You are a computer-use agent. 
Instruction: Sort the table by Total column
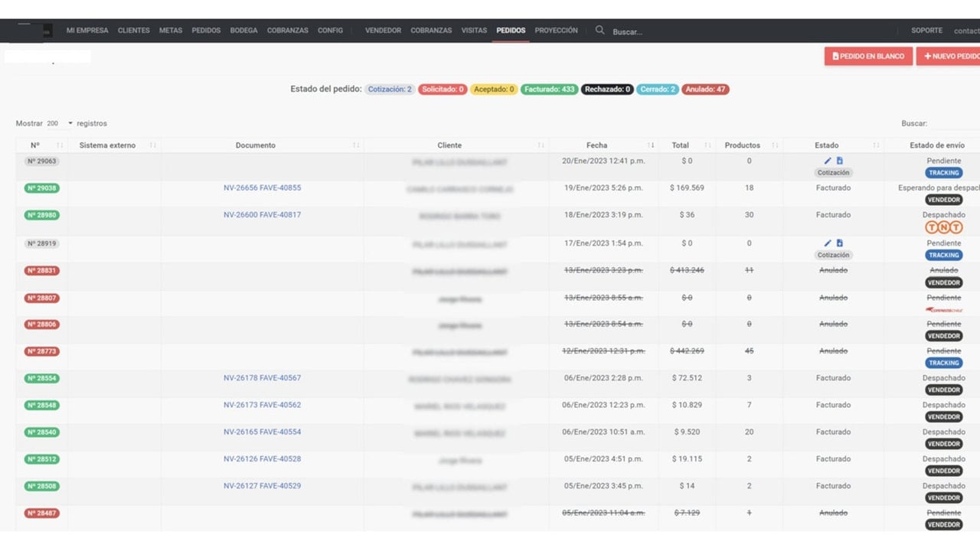681,145
